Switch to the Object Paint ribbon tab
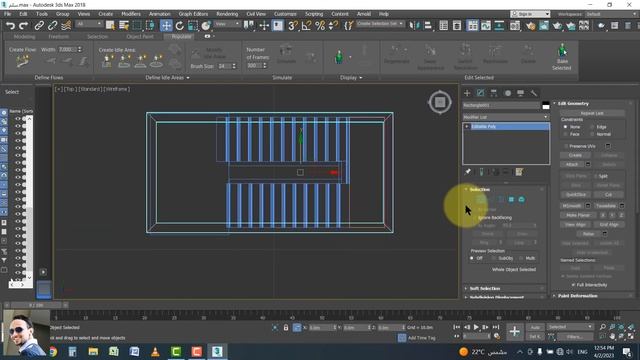Image resolution: width=640 pixels, height=360 pixels. [140, 36]
